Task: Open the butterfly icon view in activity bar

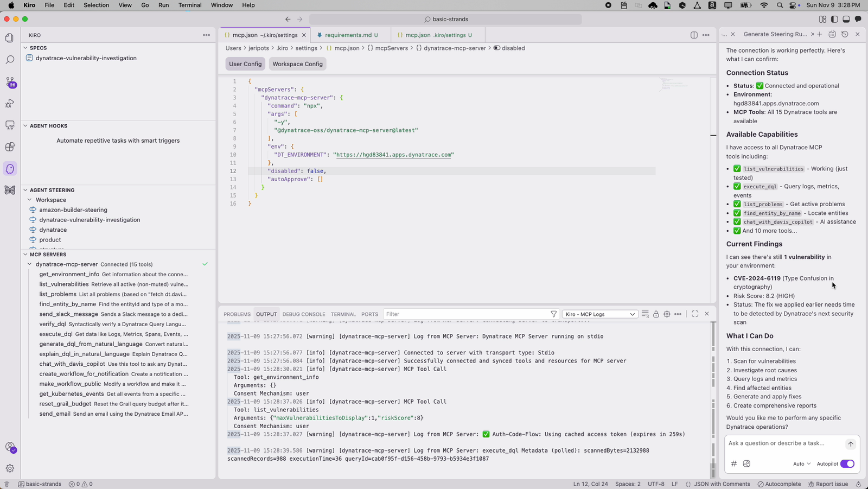Action: click(10, 190)
